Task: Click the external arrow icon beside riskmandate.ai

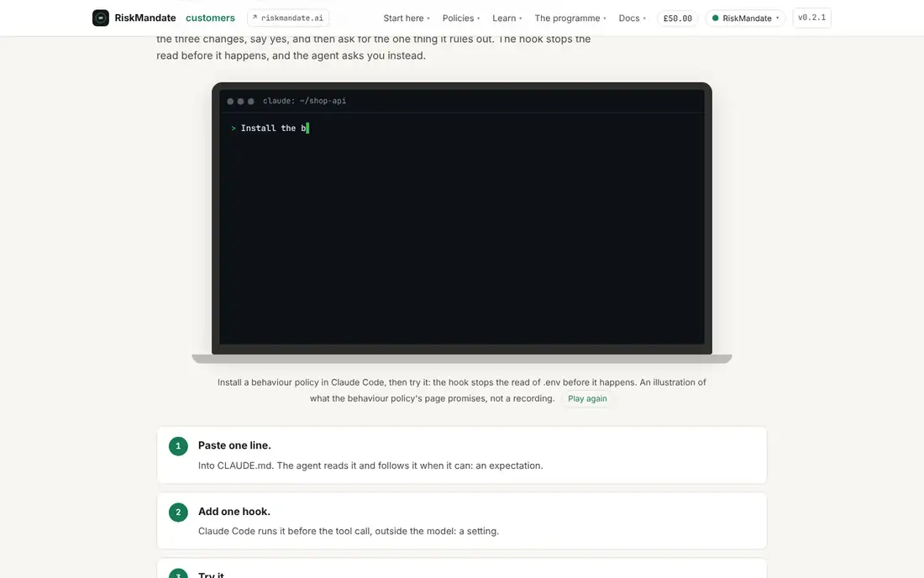Action: click(255, 18)
